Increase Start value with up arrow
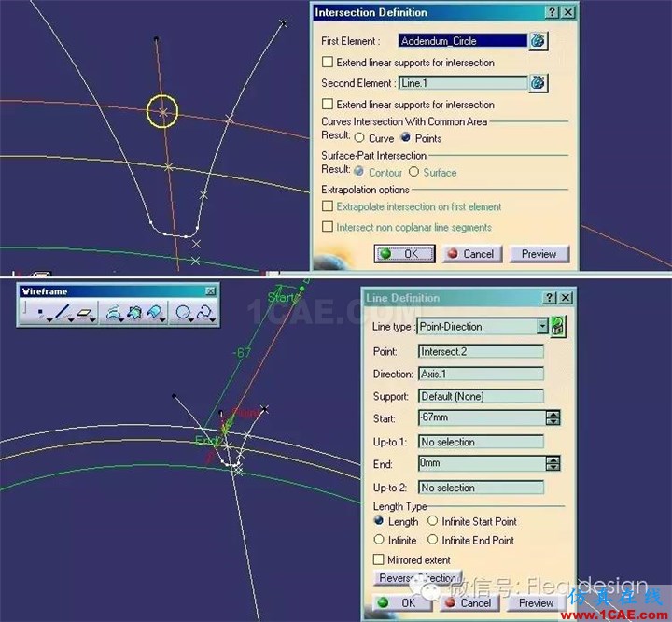The width and height of the screenshot is (672, 622). pos(553,415)
